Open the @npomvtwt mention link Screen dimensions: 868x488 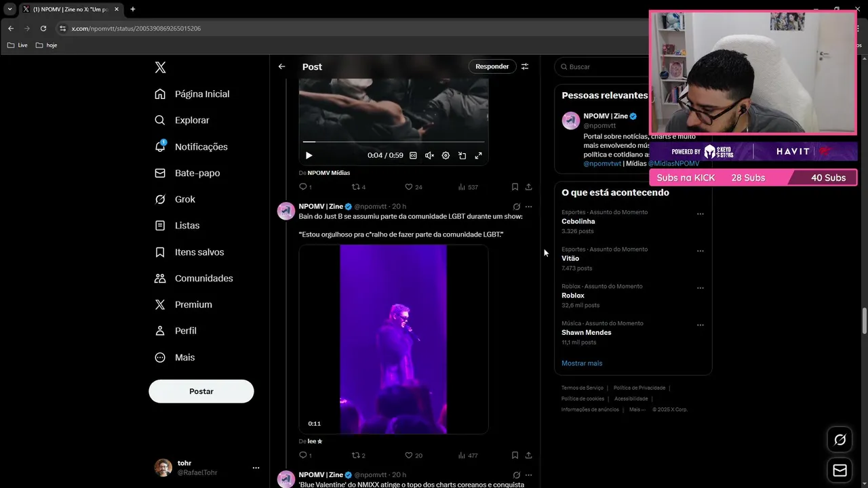coord(602,163)
